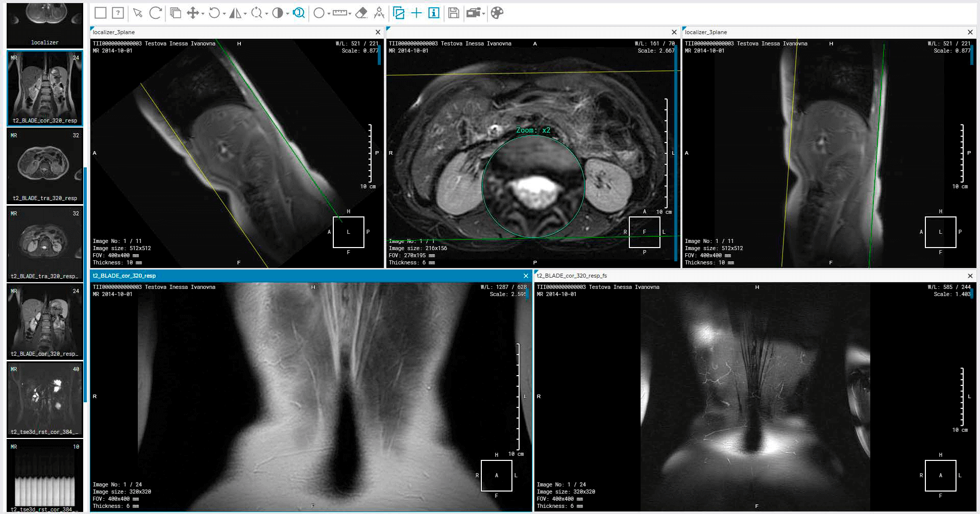
Task: Open the color palette tool
Action: (496, 13)
